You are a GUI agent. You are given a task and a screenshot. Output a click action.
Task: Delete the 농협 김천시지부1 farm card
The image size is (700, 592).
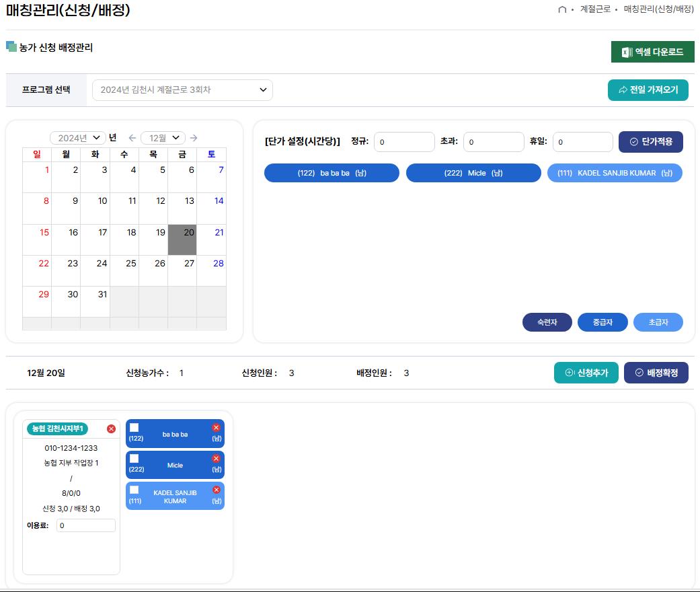[112, 429]
